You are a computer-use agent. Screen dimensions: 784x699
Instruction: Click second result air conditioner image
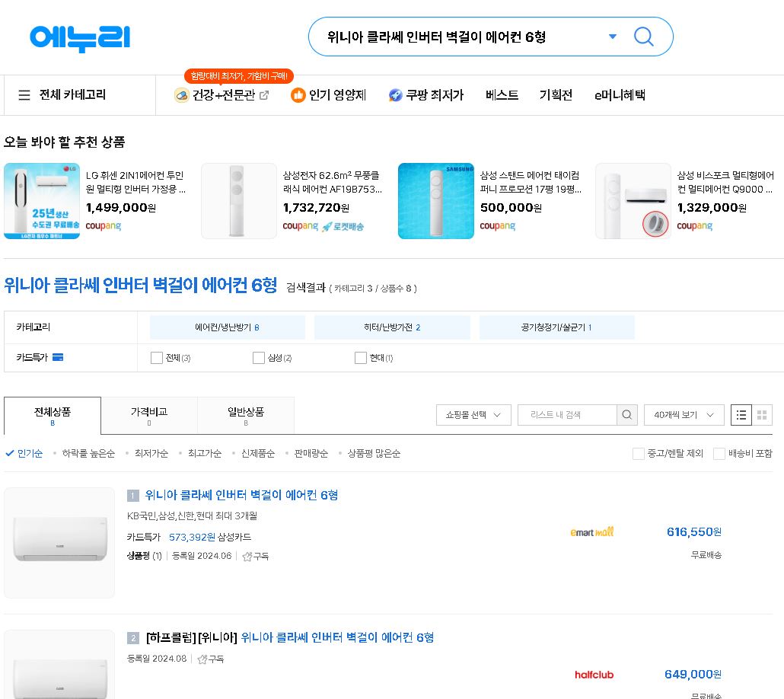click(x=59, y=665)
